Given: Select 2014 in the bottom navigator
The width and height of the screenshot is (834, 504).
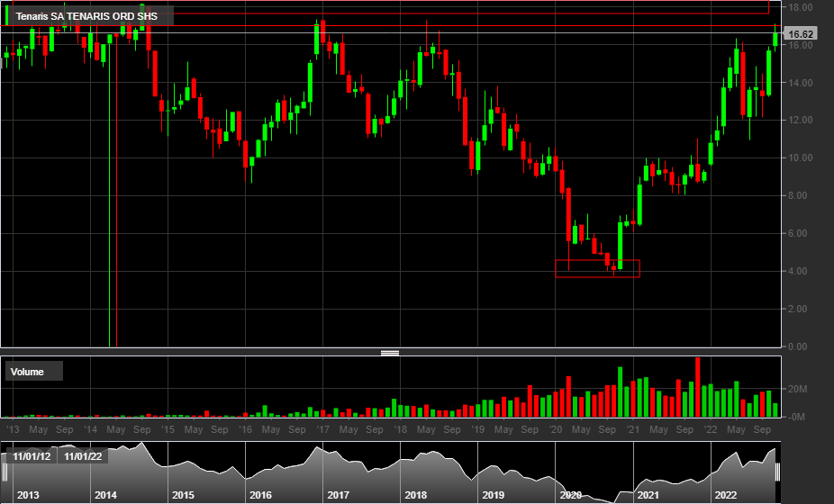Looking at the screenshot, I should (105, 495).
